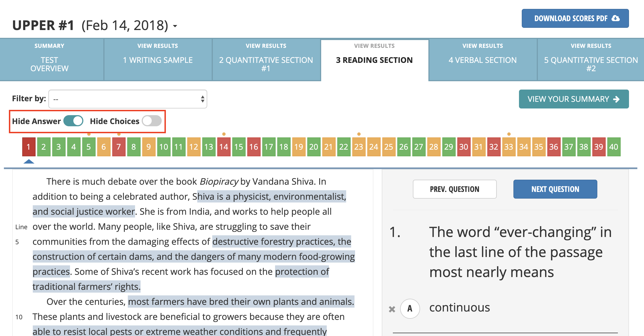This screenshot has height=336, width=644.
Task: Open red question 36 box
Action: [x=554, y=147]
